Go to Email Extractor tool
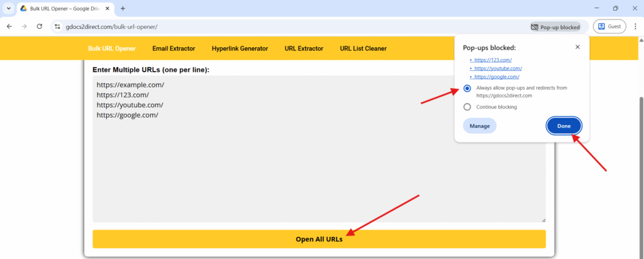Viewport: 644px width, 259px height. tap(174, 48)
